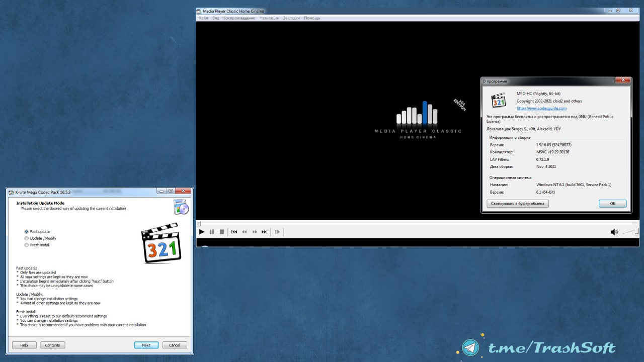Minimize the K-Lite installer window
Image resolution: width=644 pixels, height=362 pixels.
point(161,191)
